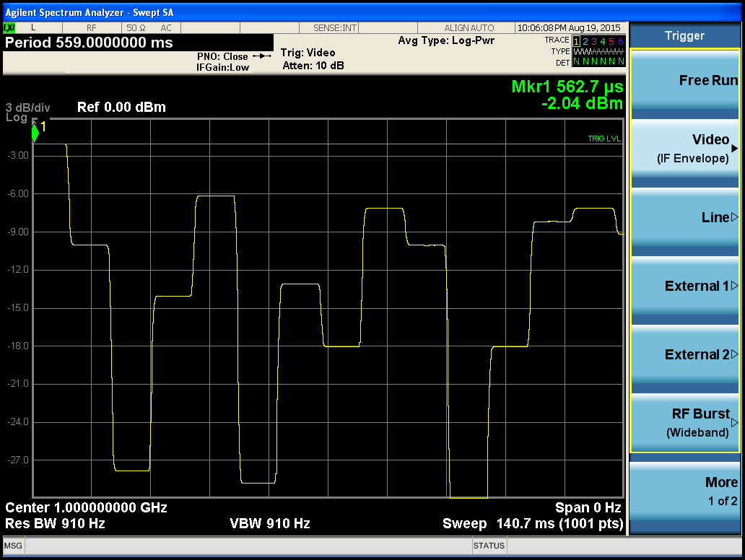Expand External 2 trigger submenu
This screenshot has width=745, height=560.
[x=685, y=354]
